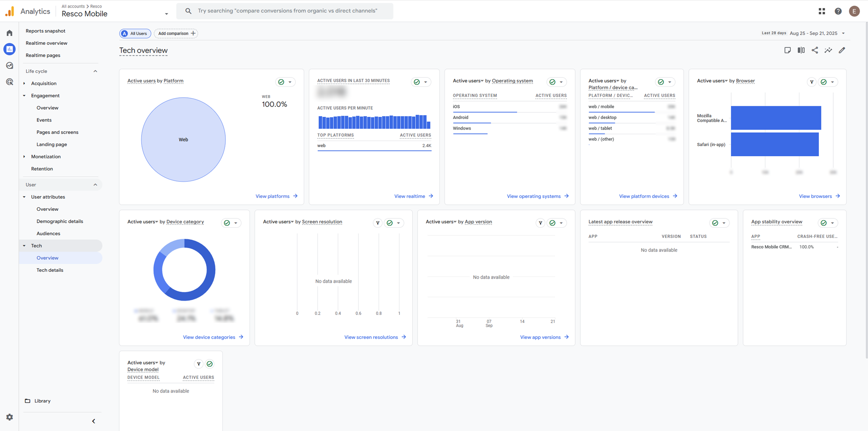Open the Google apps grid icon
This screenshot has height=431, width=868.
822,11
